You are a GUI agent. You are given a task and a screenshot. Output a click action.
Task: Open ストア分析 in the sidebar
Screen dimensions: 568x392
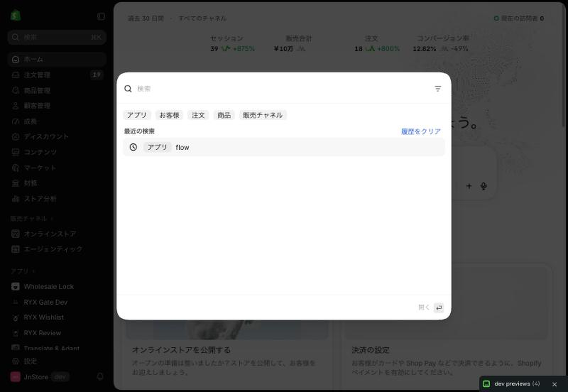click(57, 199)
